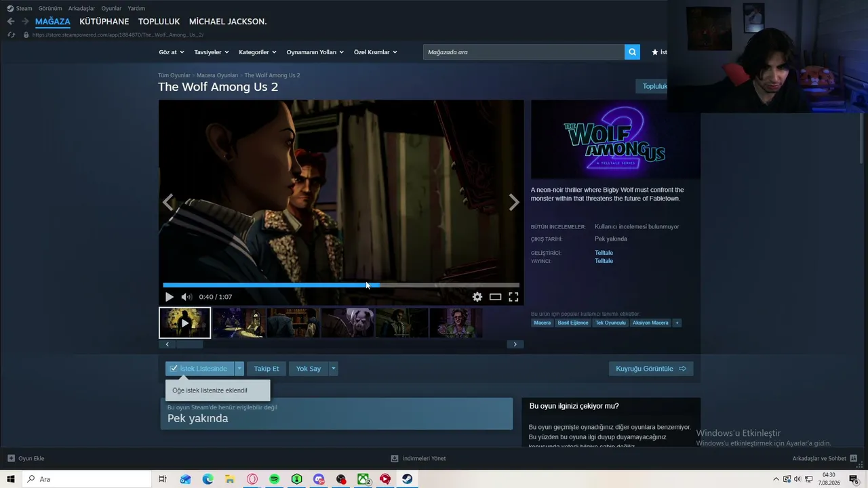The height and width of the screenshot is (488, 868).
Task: Open the Görünüm menu
Action: (x=50, y=8)
